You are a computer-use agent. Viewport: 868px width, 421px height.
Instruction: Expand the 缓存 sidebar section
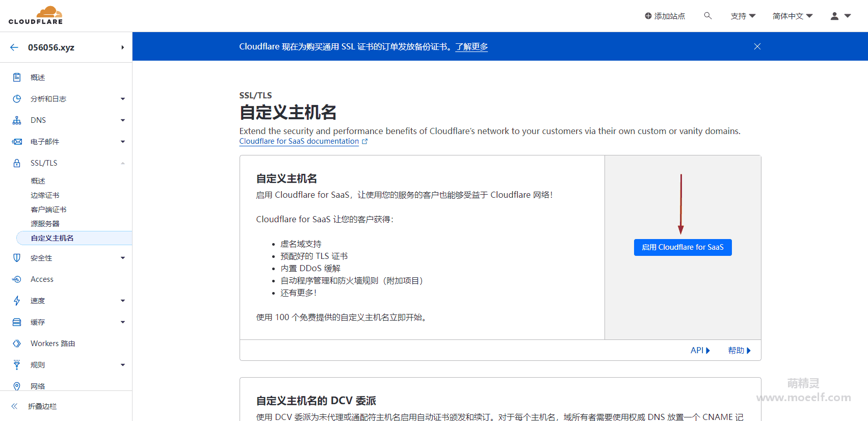tap(123, 322)
